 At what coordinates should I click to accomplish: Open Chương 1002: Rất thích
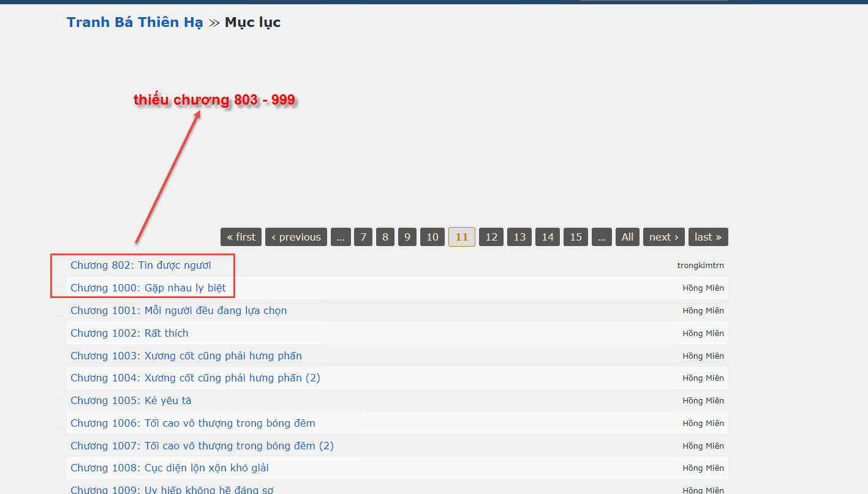pyautogui.click(x=129, y=333)
